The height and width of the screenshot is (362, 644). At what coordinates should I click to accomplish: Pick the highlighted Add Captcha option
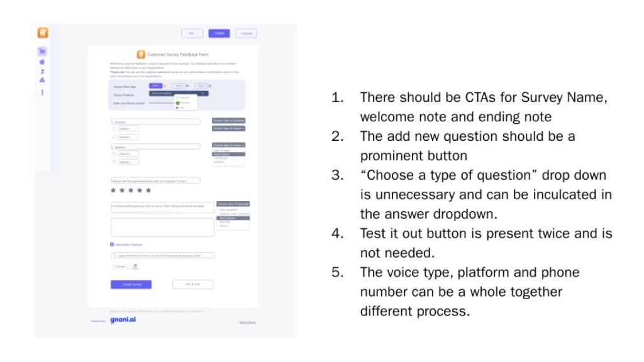233,218
